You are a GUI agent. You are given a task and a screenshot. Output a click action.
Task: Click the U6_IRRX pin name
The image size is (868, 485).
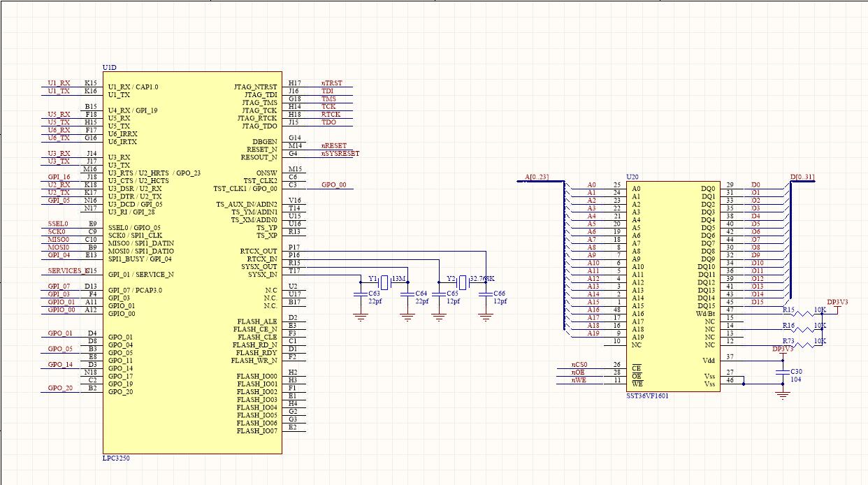(x=123, y=133)
